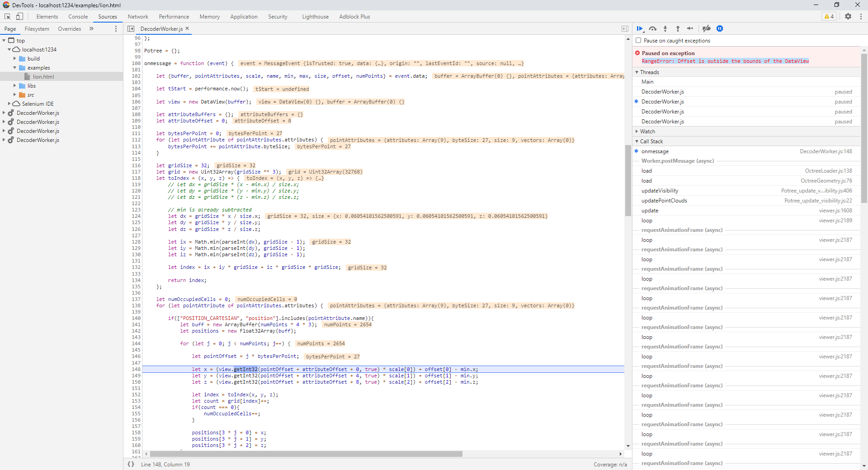The width and height of the screenshot is (868, 470).
Task: Collapse the Threads section
Action: (x=637, y=72)
